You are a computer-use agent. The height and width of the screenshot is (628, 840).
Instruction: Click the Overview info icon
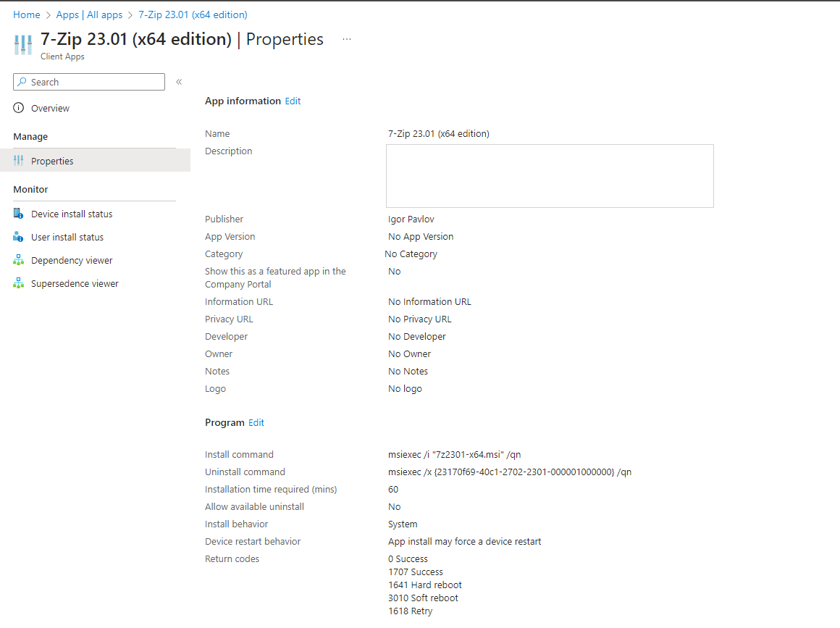click(x=19, y=108)
